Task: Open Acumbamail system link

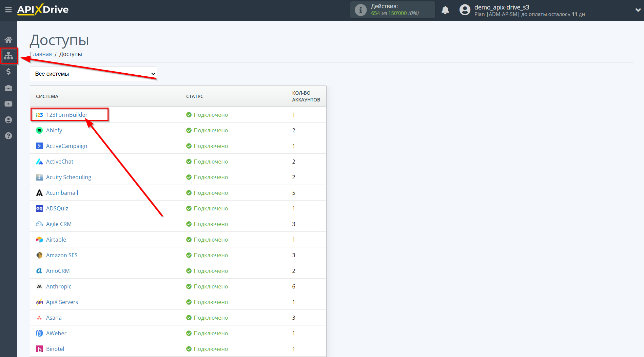Action: coord(62,193)
